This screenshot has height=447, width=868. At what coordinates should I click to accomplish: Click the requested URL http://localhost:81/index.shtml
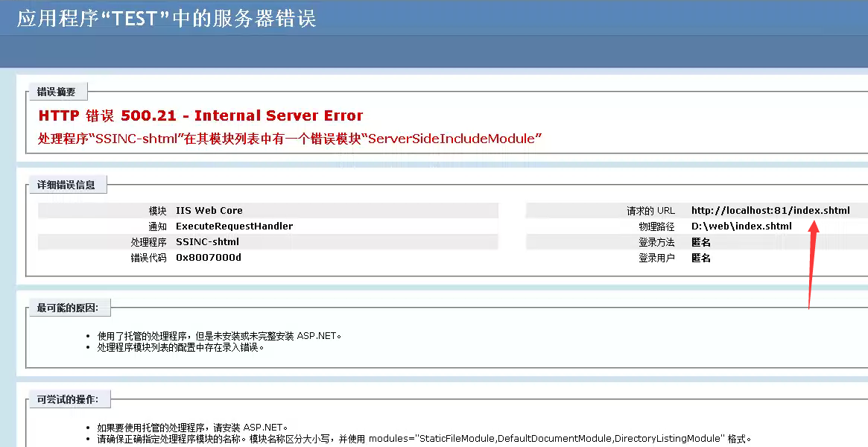(x=770, y=211)
